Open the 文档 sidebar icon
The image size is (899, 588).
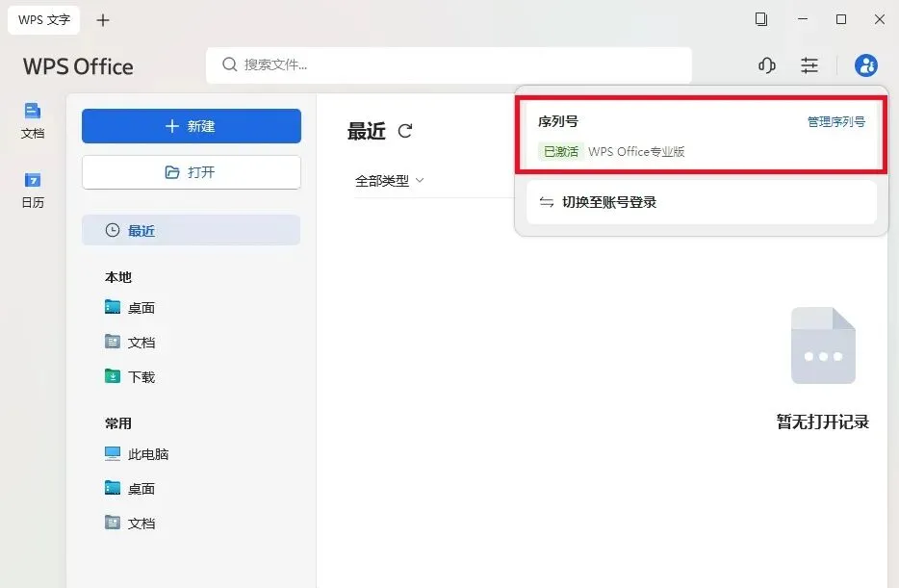(x=33, y=120)
